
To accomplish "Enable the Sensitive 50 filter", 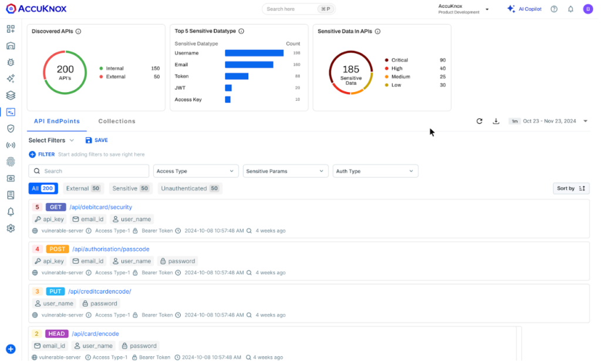I will coord(130,188).
